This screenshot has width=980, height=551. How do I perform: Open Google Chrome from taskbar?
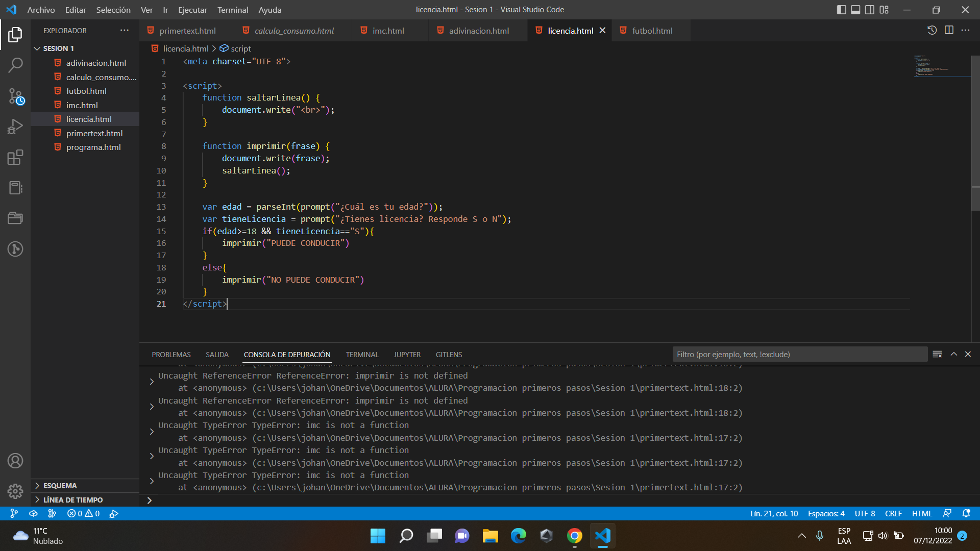(x=574, y=536)
